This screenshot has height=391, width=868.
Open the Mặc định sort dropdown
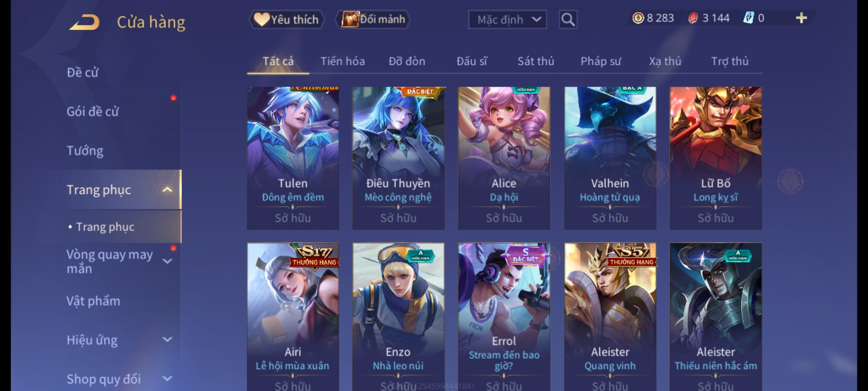pos(507,20)
